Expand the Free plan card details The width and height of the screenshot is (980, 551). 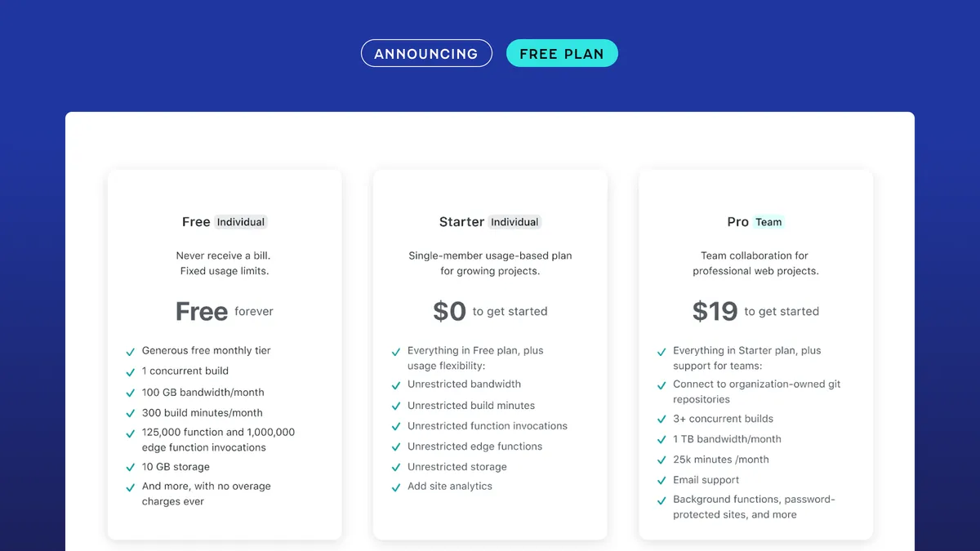point(225,353)
